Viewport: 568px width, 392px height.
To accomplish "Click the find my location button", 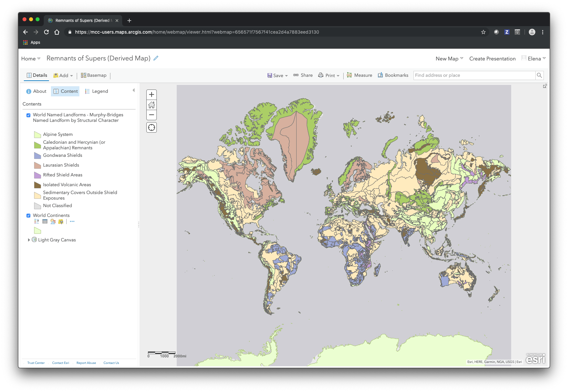I will (x=152, y=127).
